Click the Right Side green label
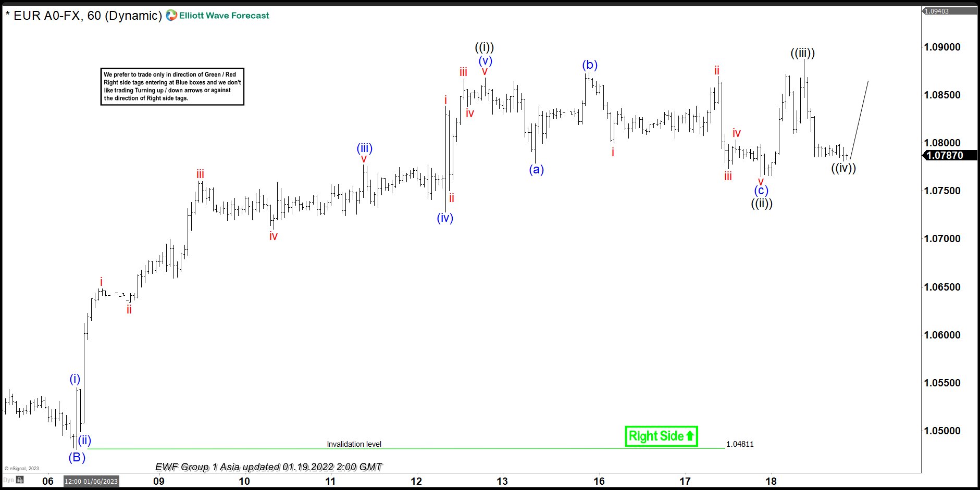The width and height of the screenshot is (980, 490). tap(656, 436)
